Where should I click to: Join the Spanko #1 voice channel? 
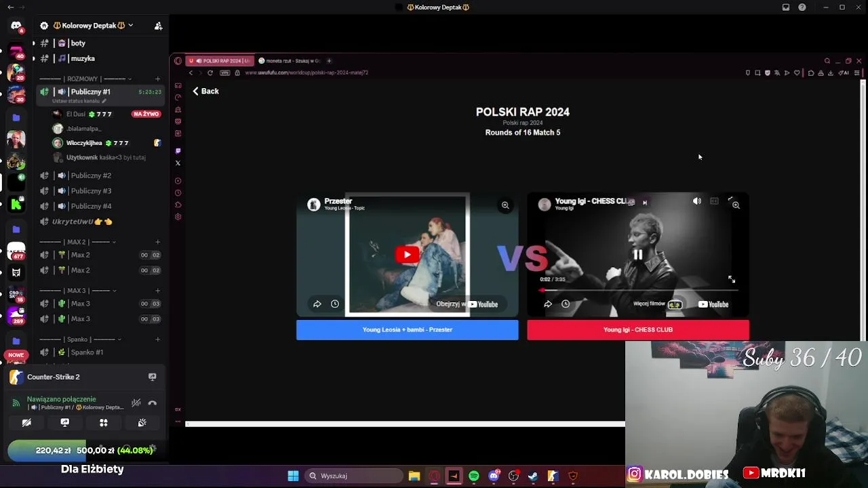[87, 352]
